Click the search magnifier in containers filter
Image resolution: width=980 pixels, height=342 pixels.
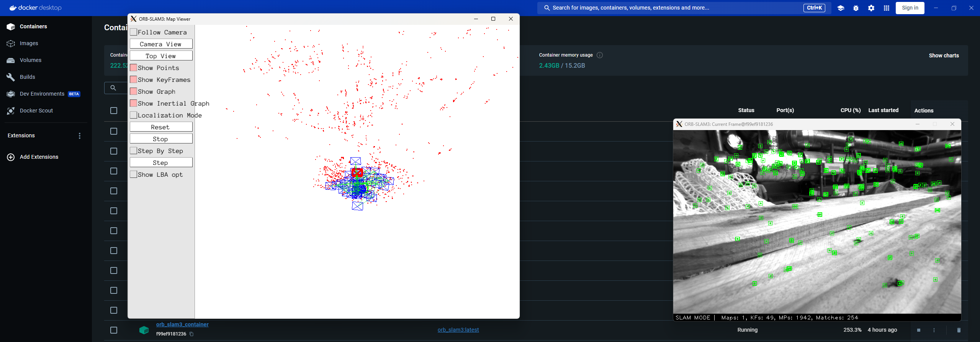click(113, 88)
